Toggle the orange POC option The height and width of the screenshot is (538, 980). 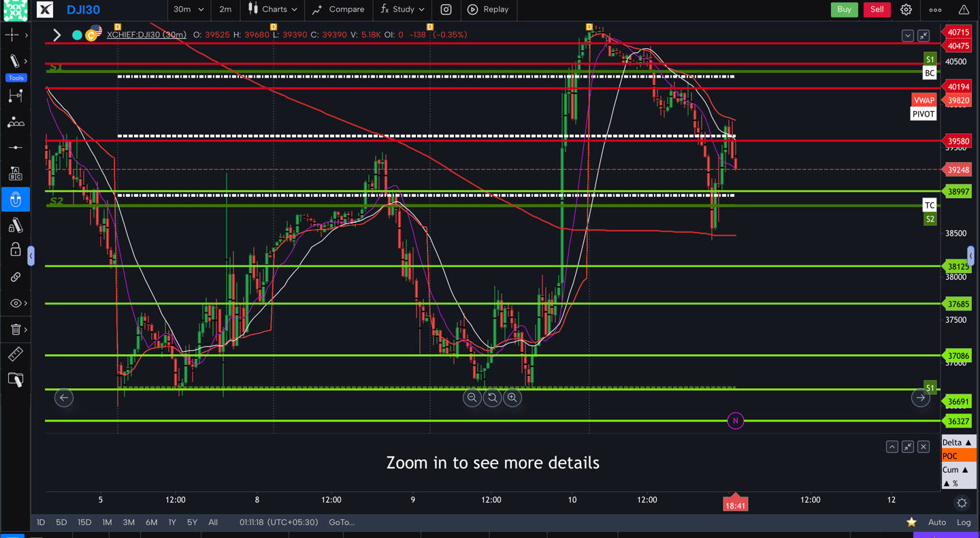(x=958, y=456)
